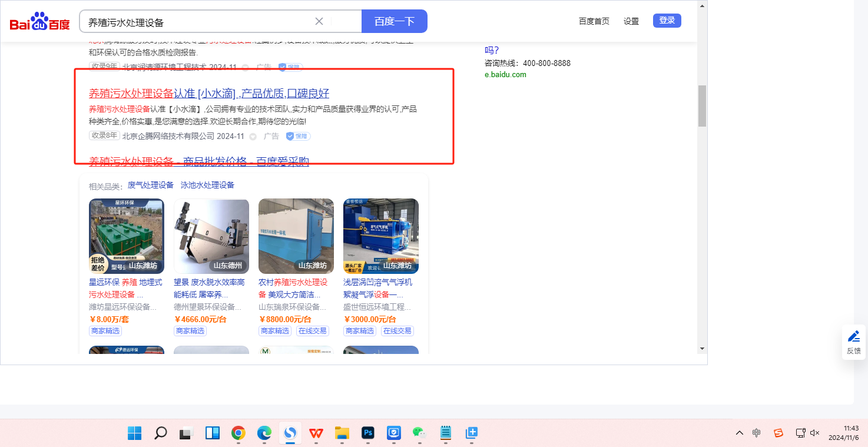The width and height of the screenshot is (868, 447).
Task: Open the blue shield monitor app on taskbar
Action: 394,433
